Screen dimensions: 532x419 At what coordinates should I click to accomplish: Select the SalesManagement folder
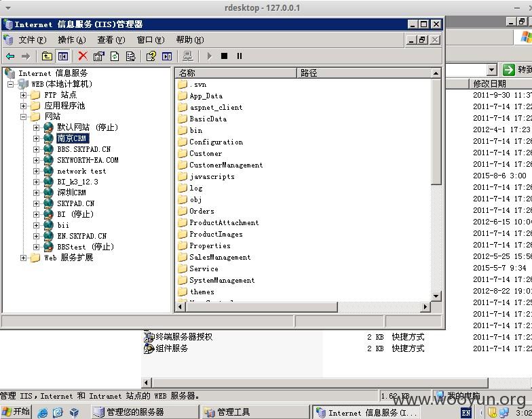220,258
